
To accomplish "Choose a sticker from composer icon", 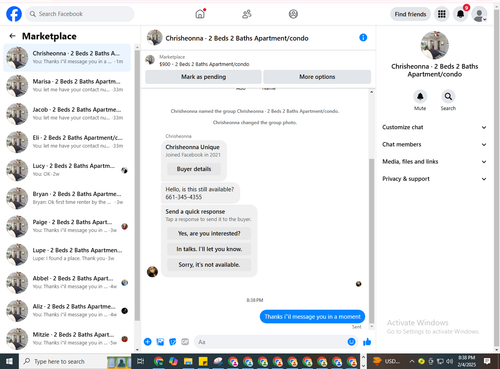I will pyautogui.click(x=172, y=342).
